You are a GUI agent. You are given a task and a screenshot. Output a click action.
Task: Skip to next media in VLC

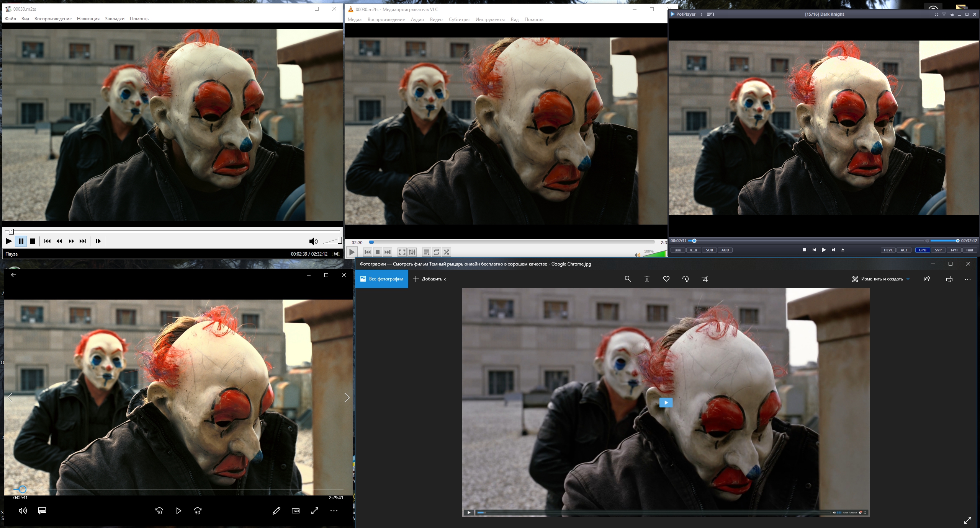pyautogui.click(x=388, y=252)
